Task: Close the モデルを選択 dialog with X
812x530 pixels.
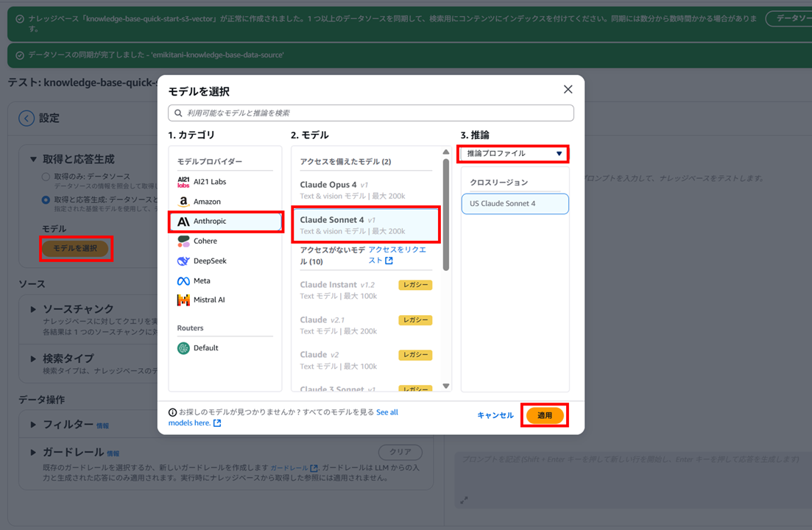Action: pos(568,90)
